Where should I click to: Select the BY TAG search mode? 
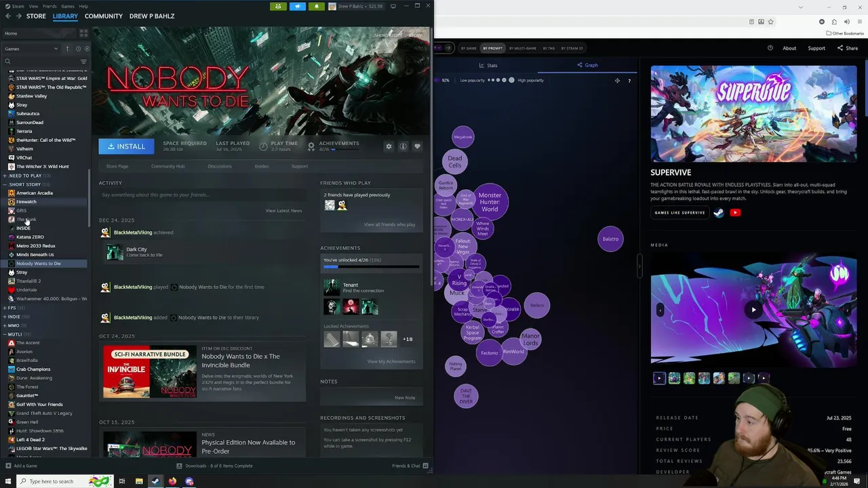point(548,48)
